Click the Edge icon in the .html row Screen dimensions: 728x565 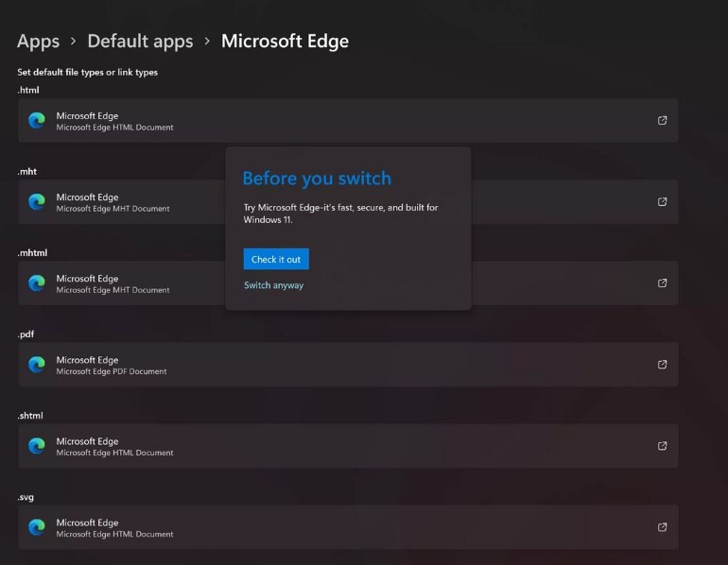[37, 120]
